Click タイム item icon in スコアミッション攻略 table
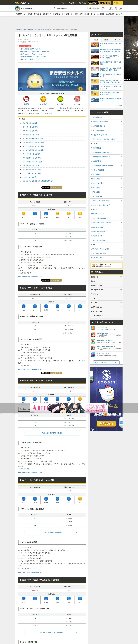The image size is (138, 644). click(x=57, y=213)
